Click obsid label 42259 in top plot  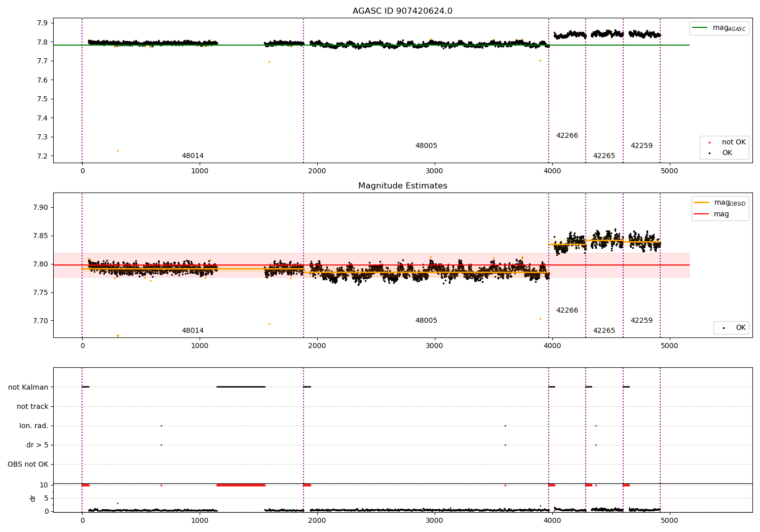641,146
